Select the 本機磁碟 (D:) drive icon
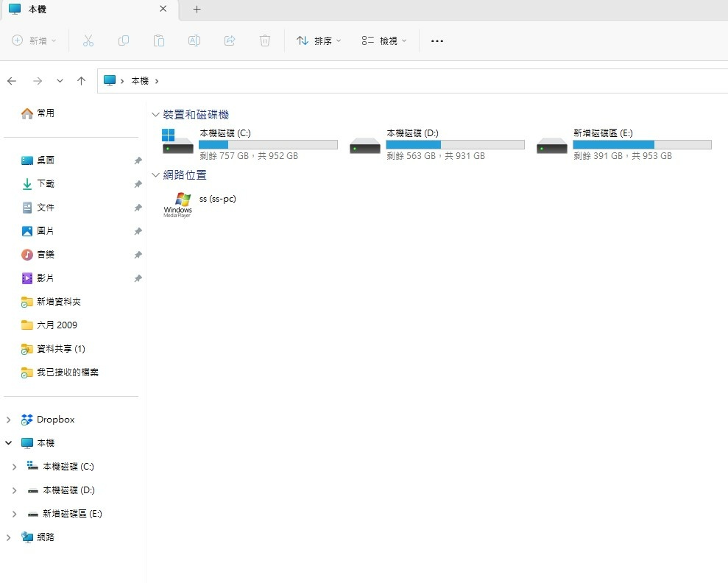This screenshot has width=728, height=583. (365, 146)
